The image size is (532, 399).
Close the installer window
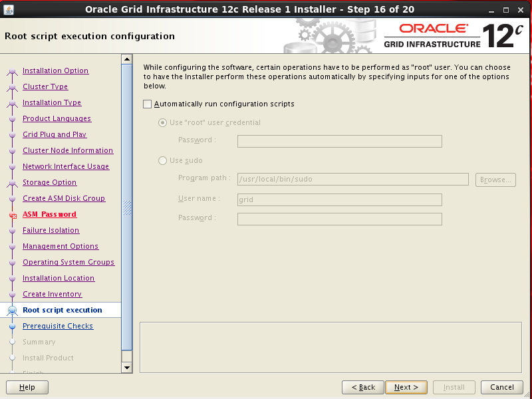(x=521, y=10)
